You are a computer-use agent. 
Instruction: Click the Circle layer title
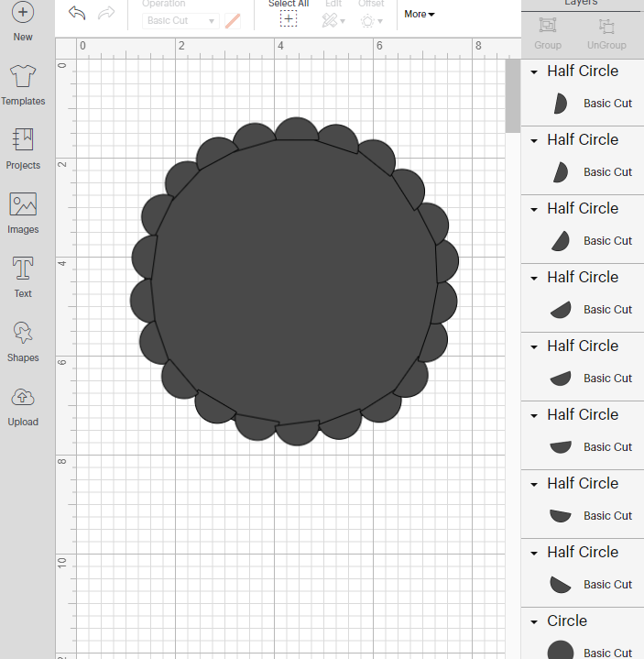coord(567,621)
